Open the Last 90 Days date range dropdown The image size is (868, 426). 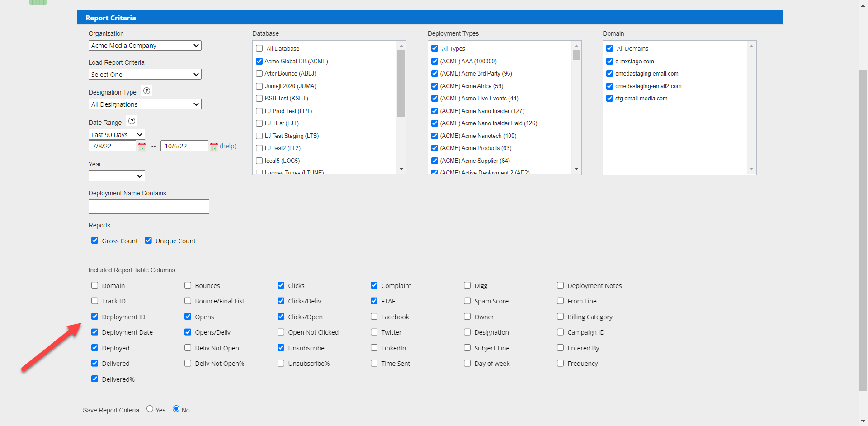(x=117, y=135)
